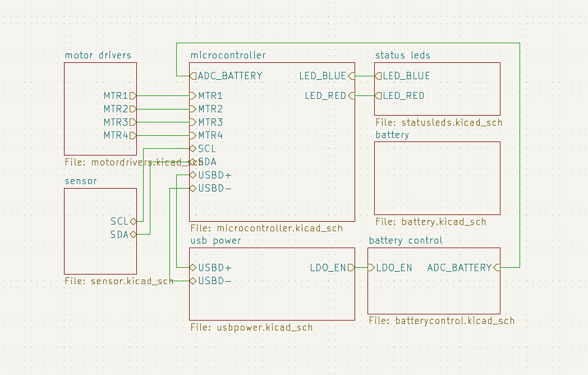Select the USBD- pin on usb power sheet

[x=210, y=281]
